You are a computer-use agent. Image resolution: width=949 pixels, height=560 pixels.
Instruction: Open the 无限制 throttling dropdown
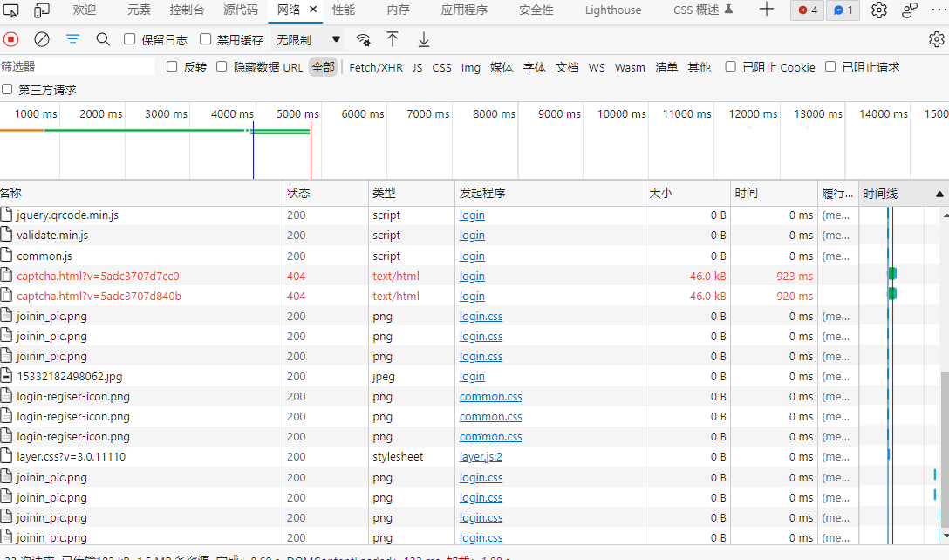[307, 40]
